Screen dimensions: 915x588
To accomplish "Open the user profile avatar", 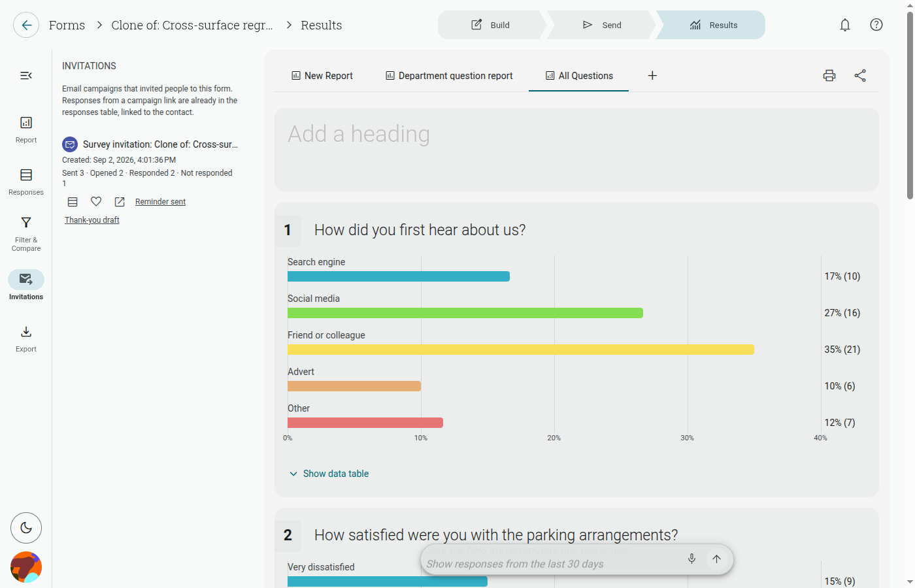I will pos(26,567).
